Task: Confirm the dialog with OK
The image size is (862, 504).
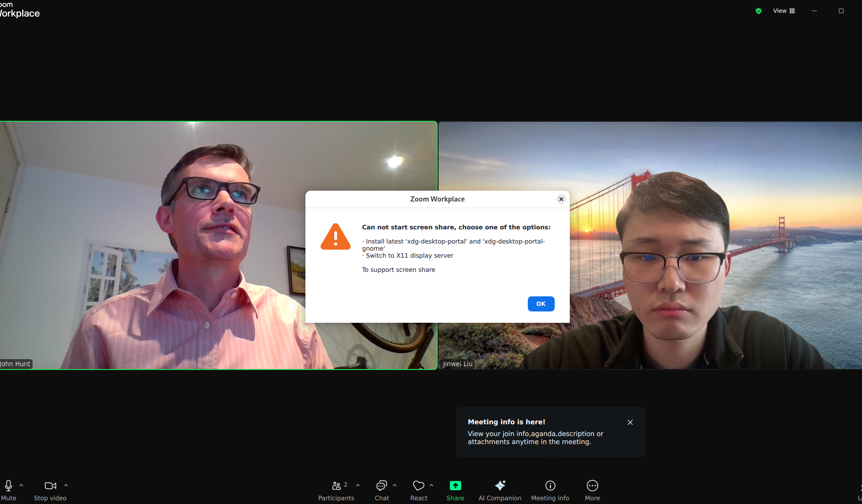Action: point(541,304)
